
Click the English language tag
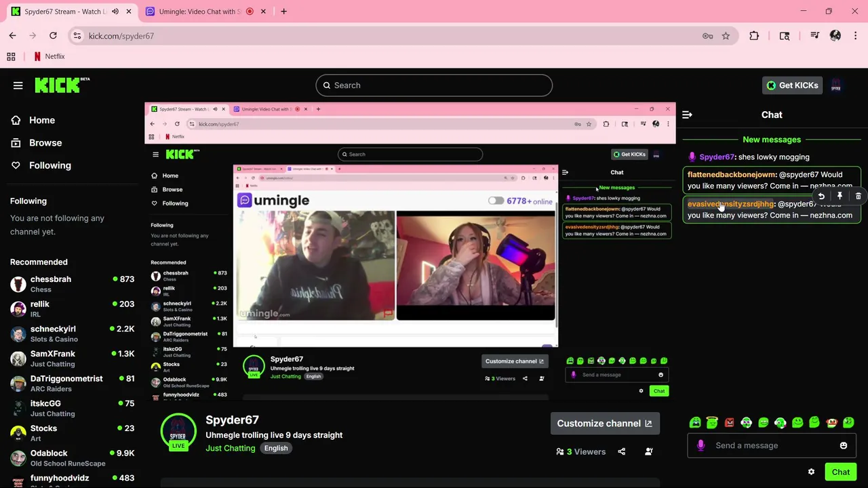(x=276, y=448)
